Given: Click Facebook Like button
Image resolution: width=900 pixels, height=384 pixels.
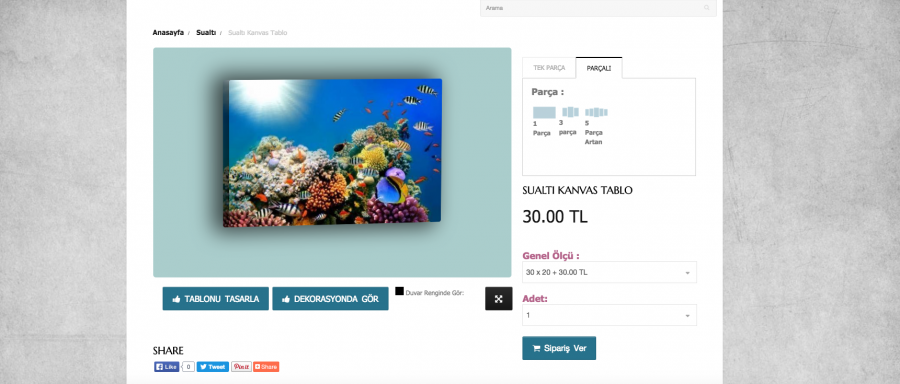Looking at the screenshot, I should (166, 367).
